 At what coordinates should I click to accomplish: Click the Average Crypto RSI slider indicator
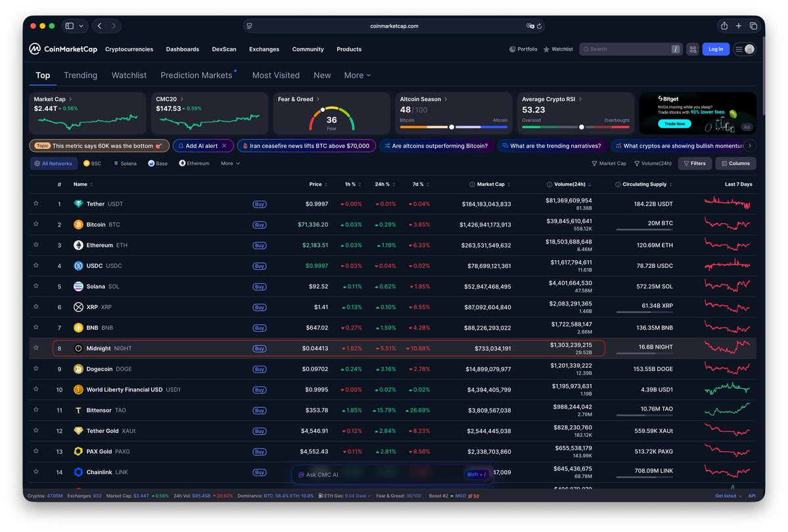(x=582, y=127)
